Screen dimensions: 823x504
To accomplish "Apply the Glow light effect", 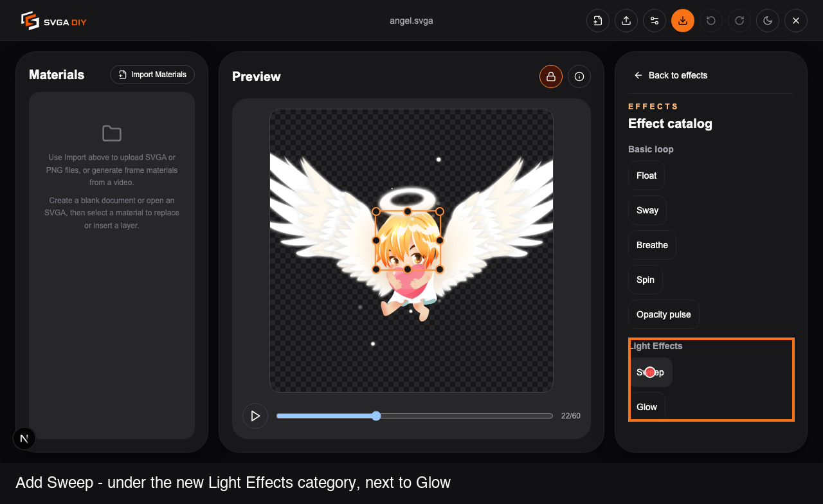I will coord(647,407).
